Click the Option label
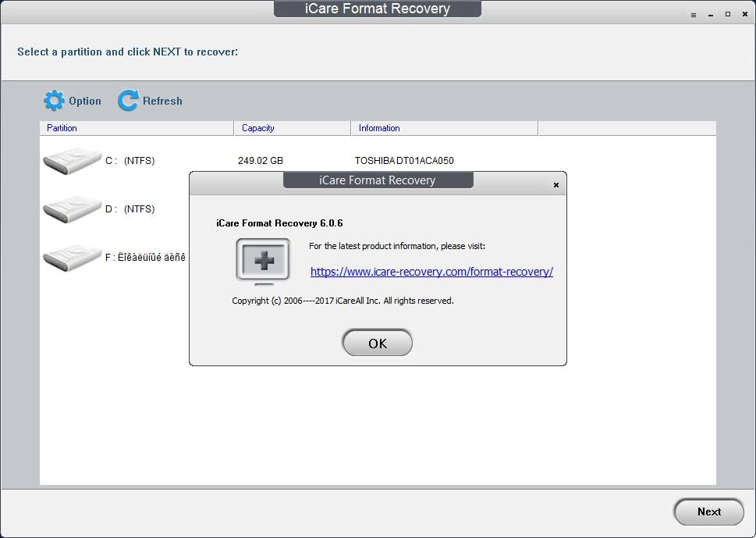The width and height of the screenshot is (756, 538). [x=85, y=101]
